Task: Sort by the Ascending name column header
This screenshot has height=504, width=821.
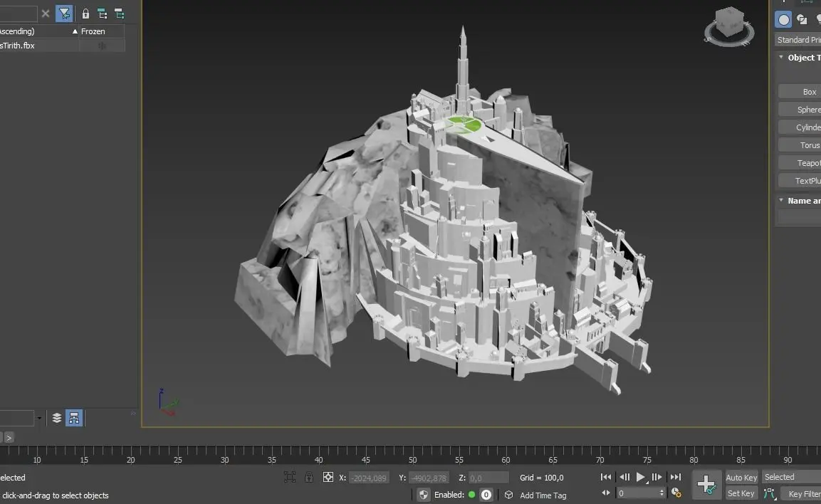Action: tap(17, 31)
